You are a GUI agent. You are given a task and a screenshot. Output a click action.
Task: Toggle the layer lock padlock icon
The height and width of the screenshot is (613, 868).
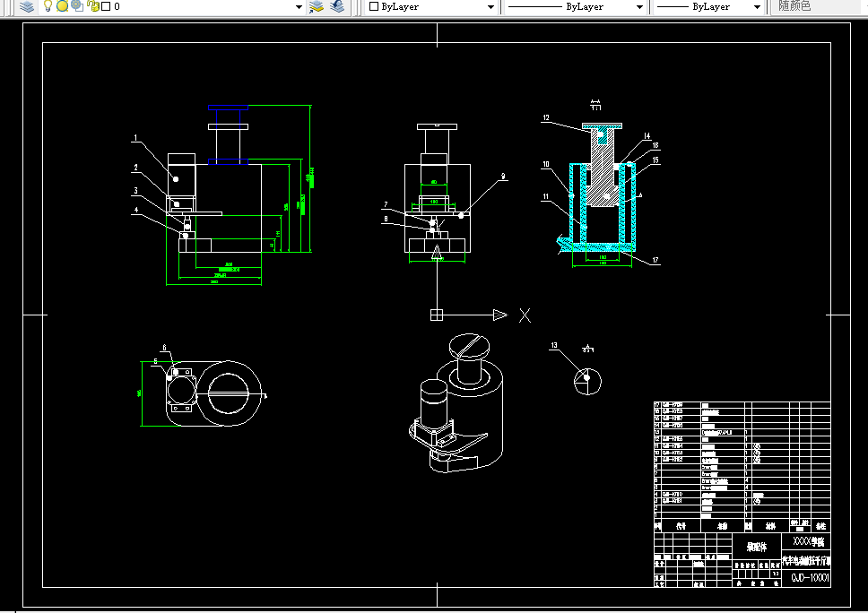(x=93, y=6)
